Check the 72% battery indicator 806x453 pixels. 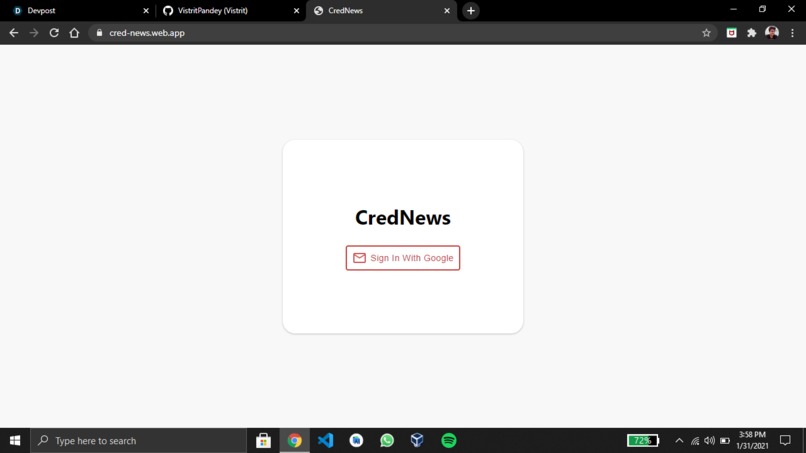coord(643,441)
